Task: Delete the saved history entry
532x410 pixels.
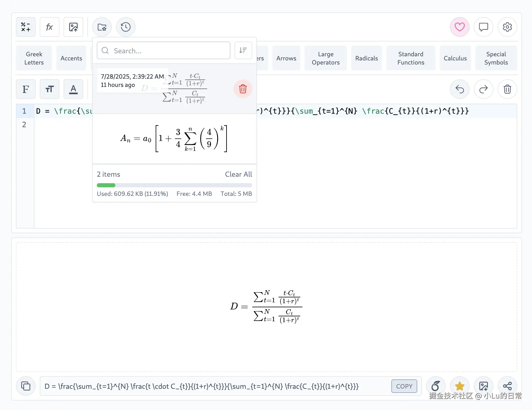Action: click(x=243, y=89)
